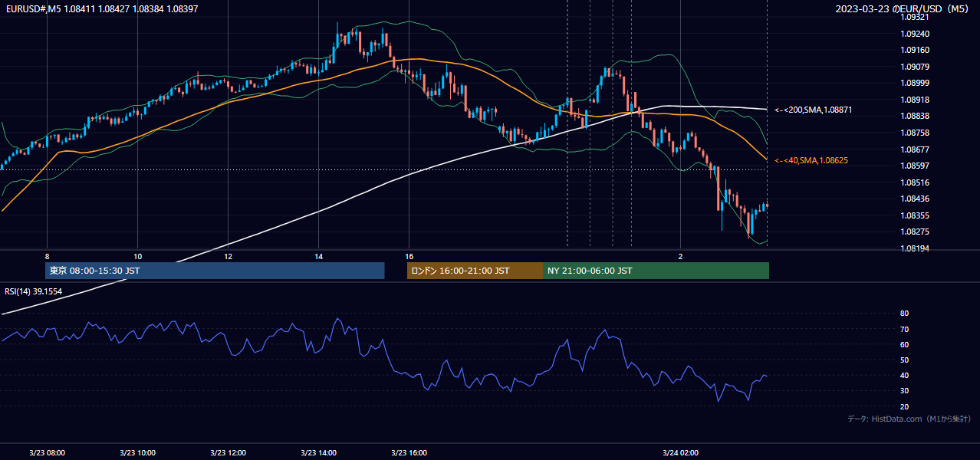Viewport: 980px width, 460px height.
Task: Click the RSI 30 level label
Action: coord(905,391)
